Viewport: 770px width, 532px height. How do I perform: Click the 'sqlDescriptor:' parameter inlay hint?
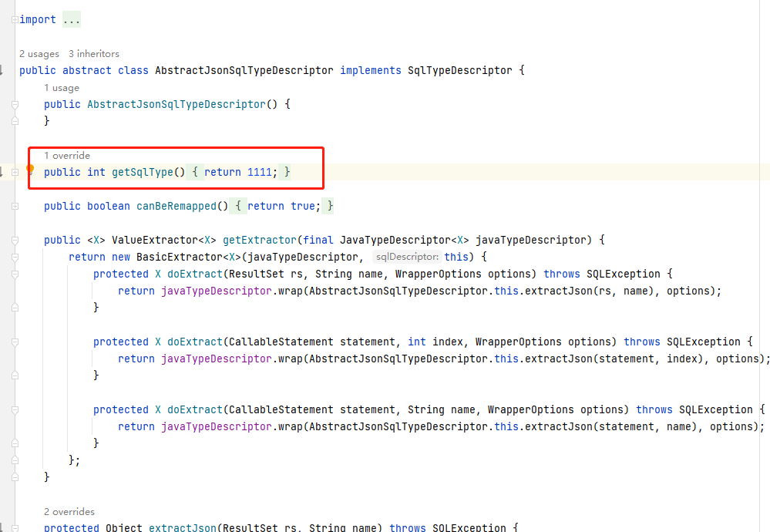pos(407,257)
